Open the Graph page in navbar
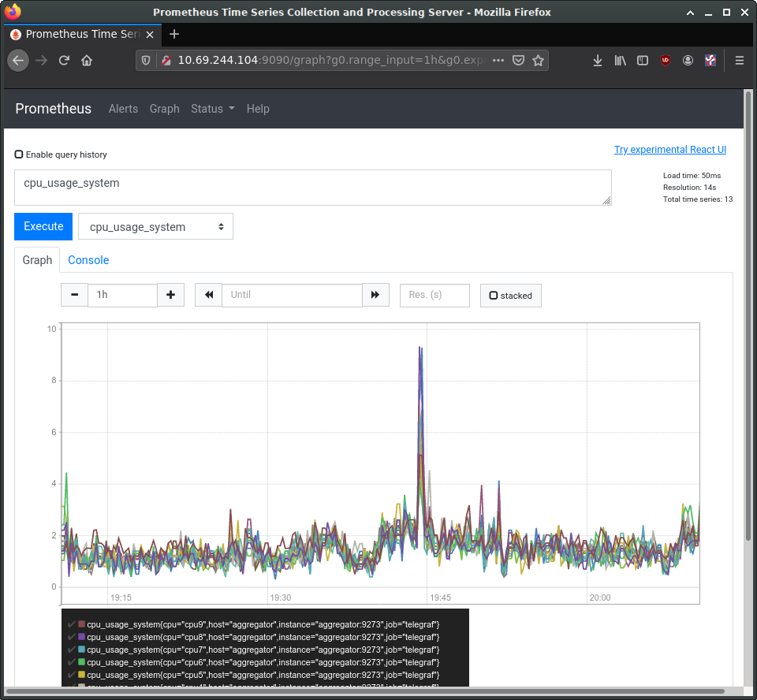This screenshot has width=757, height=700. [x=165, y=109]
